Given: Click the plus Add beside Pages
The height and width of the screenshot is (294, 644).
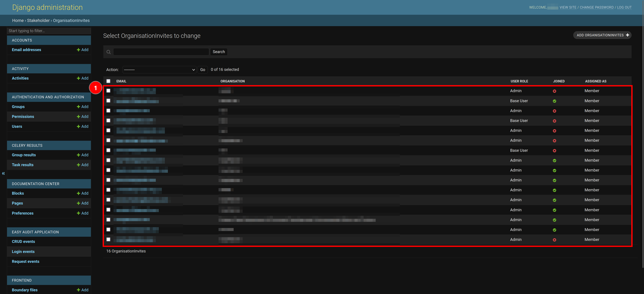Looking at the screenshot, I should click(x=83, y=203).
